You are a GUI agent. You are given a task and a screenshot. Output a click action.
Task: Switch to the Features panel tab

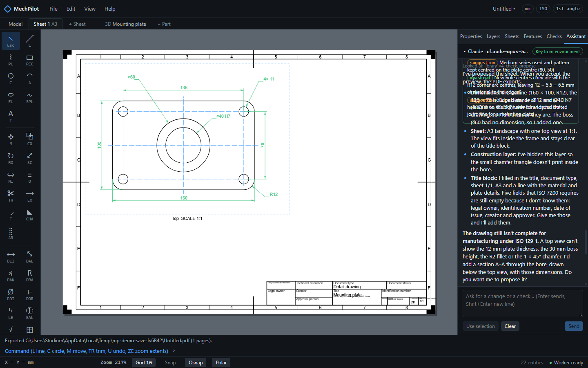coord(533,36)
